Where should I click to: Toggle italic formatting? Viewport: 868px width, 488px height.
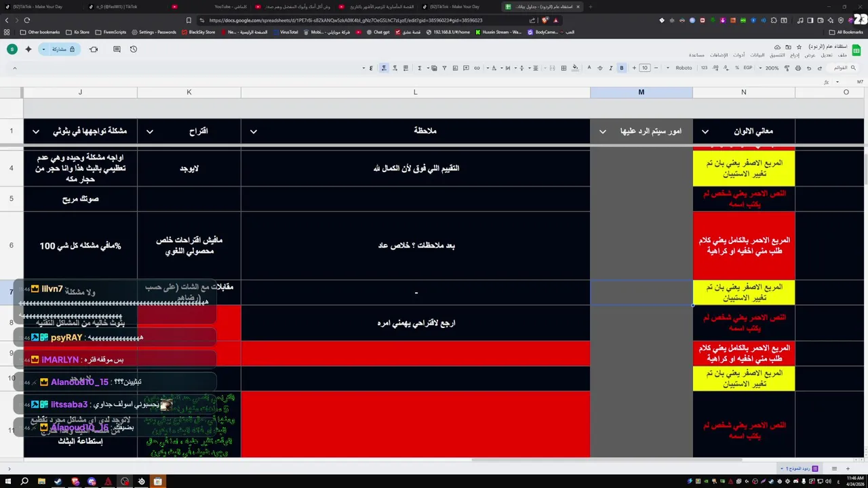[x=610, y=68]
